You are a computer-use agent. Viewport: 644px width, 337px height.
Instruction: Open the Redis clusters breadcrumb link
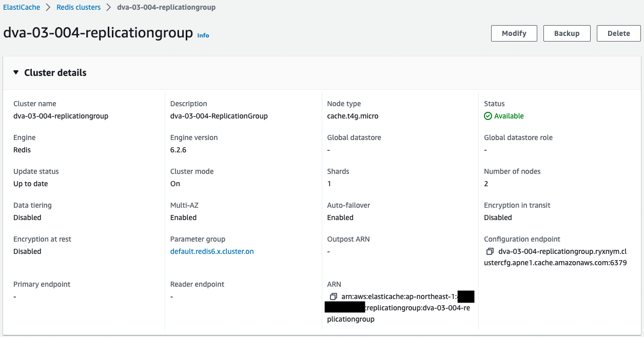click(x=79, y=8)
